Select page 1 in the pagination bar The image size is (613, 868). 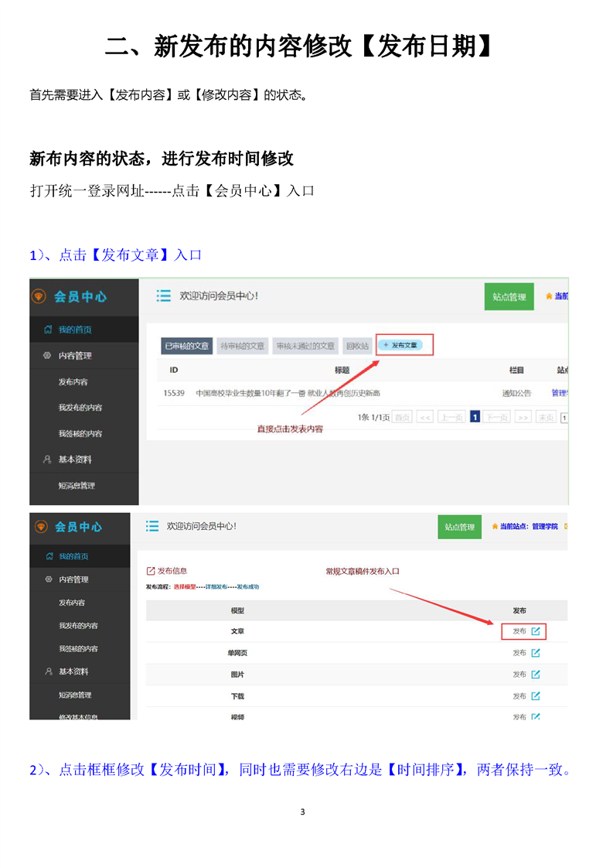pyautogui.click(x=475, y=417)
